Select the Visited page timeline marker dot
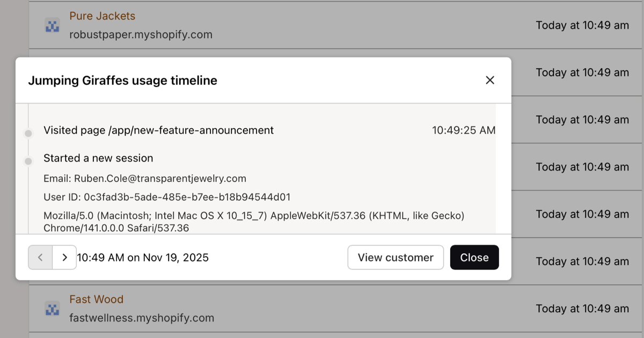Viewport: 644px width, 338px height. pyautogui.click(x=28, y=133)
